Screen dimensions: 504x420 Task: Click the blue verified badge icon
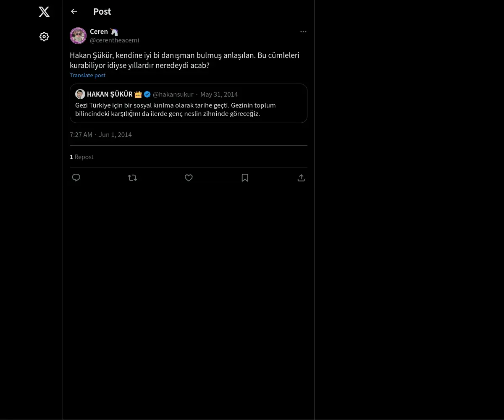pos(147,94)
